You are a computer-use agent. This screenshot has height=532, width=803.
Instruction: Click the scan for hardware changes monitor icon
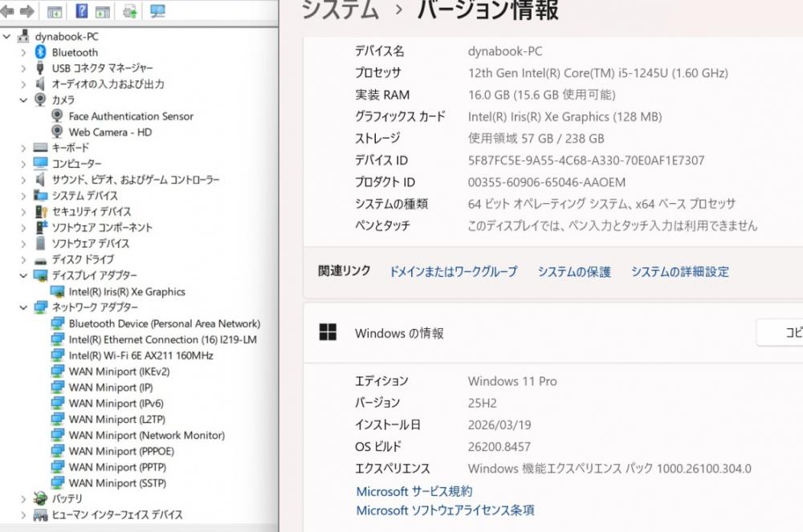(x=157, y=10)
